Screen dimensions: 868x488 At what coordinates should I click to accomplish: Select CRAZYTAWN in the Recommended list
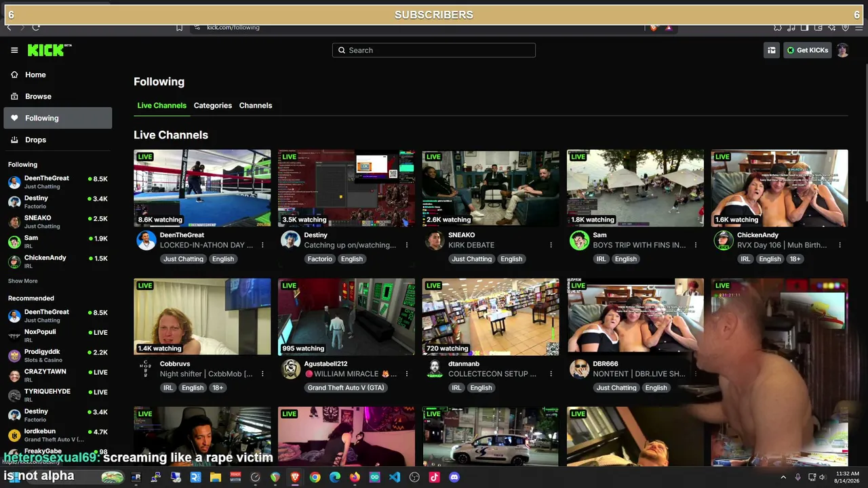tap(58, 375)
